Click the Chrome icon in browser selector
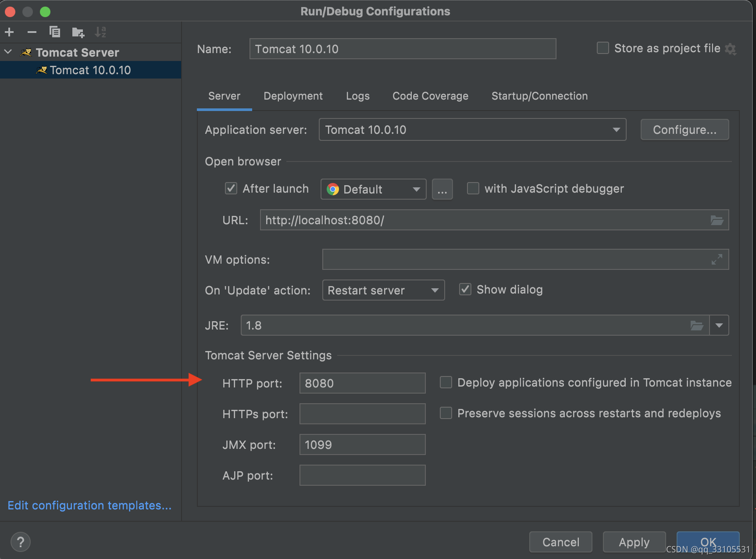This screenshot has height=559, width=756. pyautogui.click(x=333, y=189)
